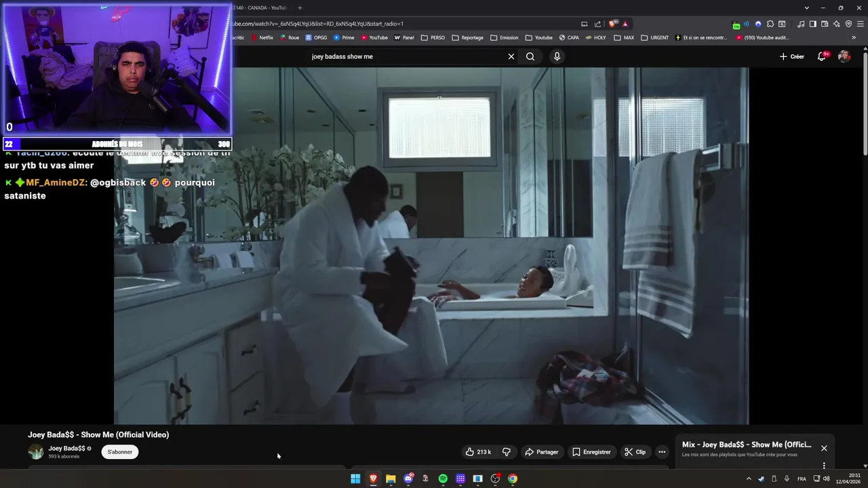This screenshot has height=488, width=868.
Task: Open Discord from taskbar
Action: click(x=408, y=479)
